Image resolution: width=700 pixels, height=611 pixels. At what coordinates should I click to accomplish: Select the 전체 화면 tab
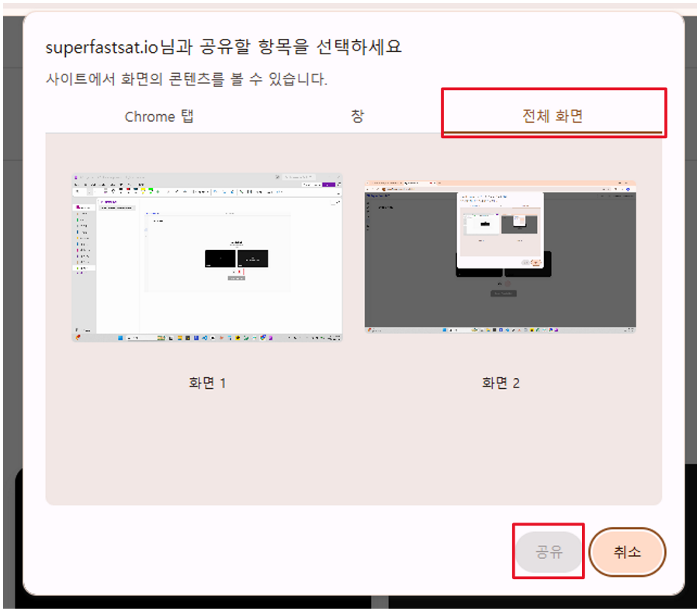point(553,116)
